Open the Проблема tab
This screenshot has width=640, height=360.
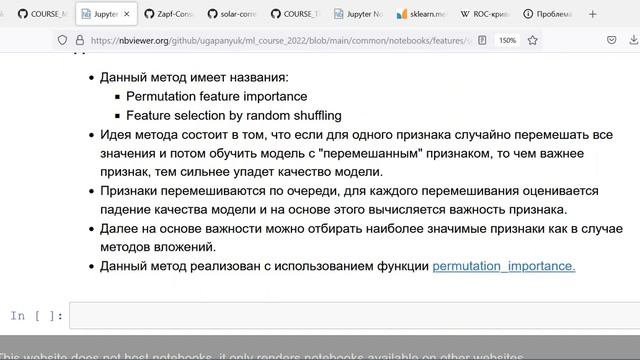[x=547, y=14]
